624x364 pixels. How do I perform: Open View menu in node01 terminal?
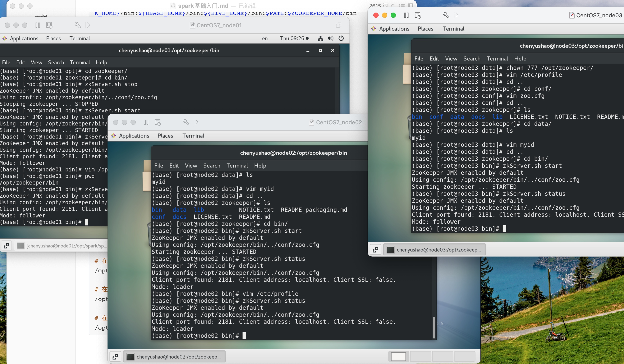point(36,62)
